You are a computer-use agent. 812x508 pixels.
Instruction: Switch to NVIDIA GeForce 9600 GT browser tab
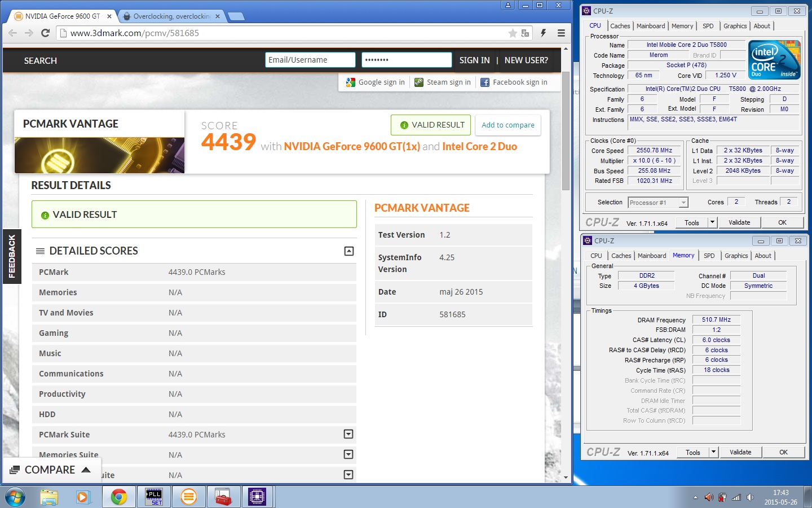click(62, 16)
